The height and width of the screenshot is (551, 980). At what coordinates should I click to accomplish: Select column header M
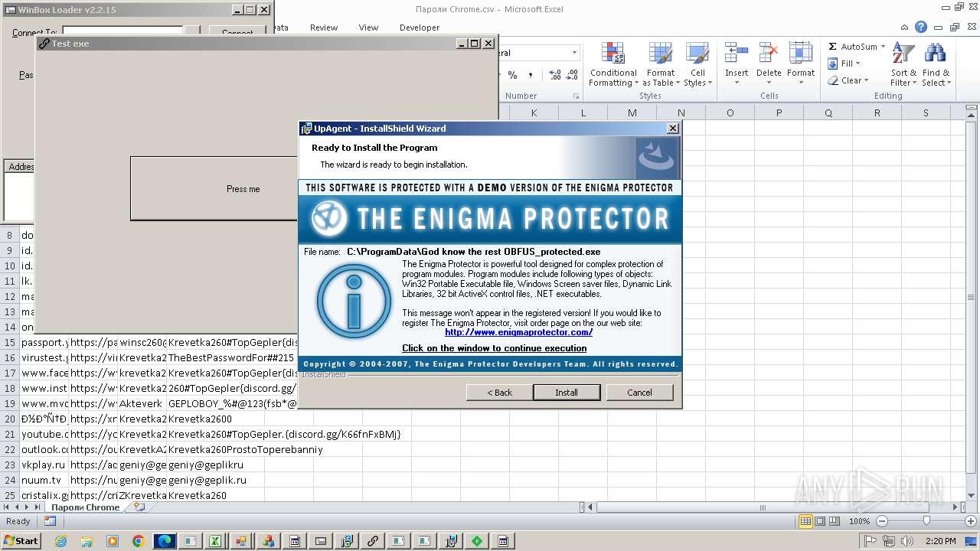632,112
